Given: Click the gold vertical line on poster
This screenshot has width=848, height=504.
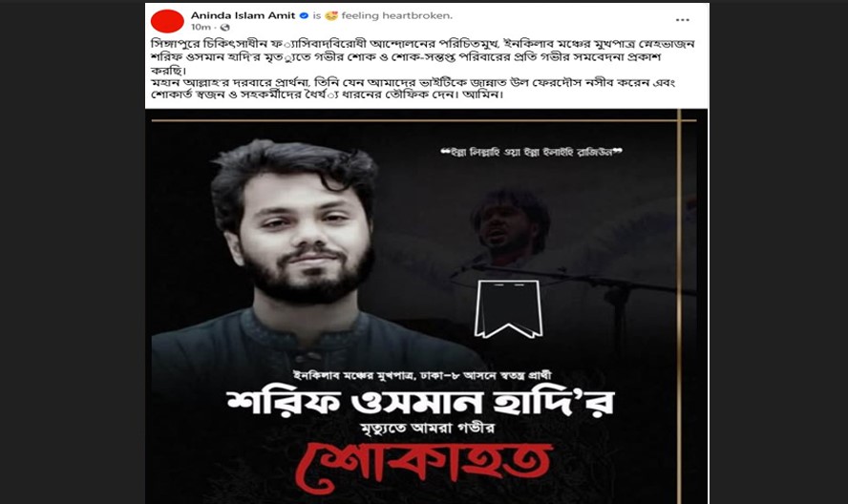Looking at the screenshot, I should tap(679, 306).
